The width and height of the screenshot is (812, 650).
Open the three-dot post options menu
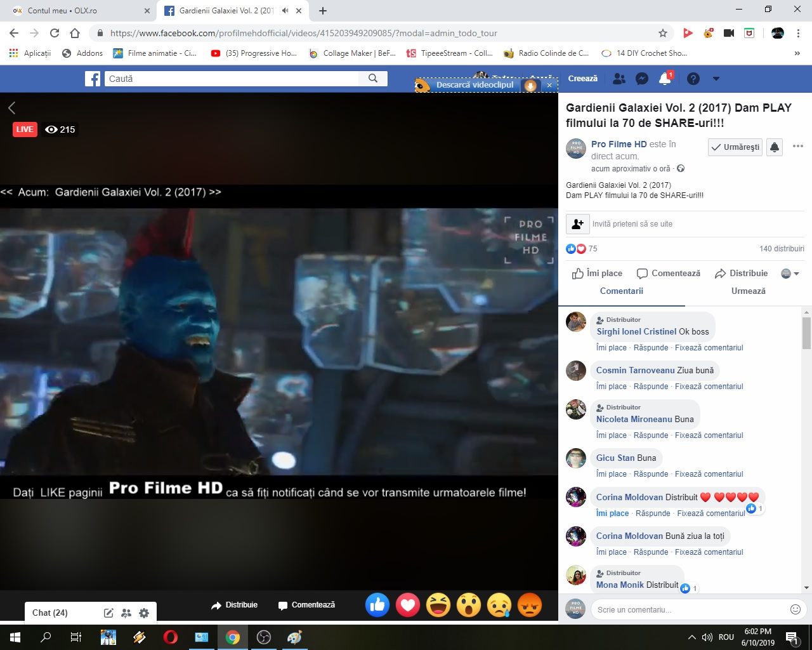point(798,146)
